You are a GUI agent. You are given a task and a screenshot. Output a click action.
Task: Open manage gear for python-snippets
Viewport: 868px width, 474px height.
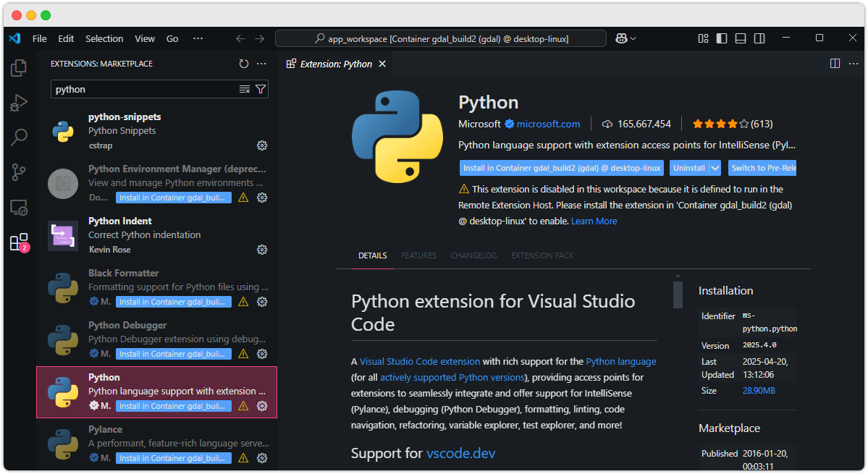[x=262, y=145]
